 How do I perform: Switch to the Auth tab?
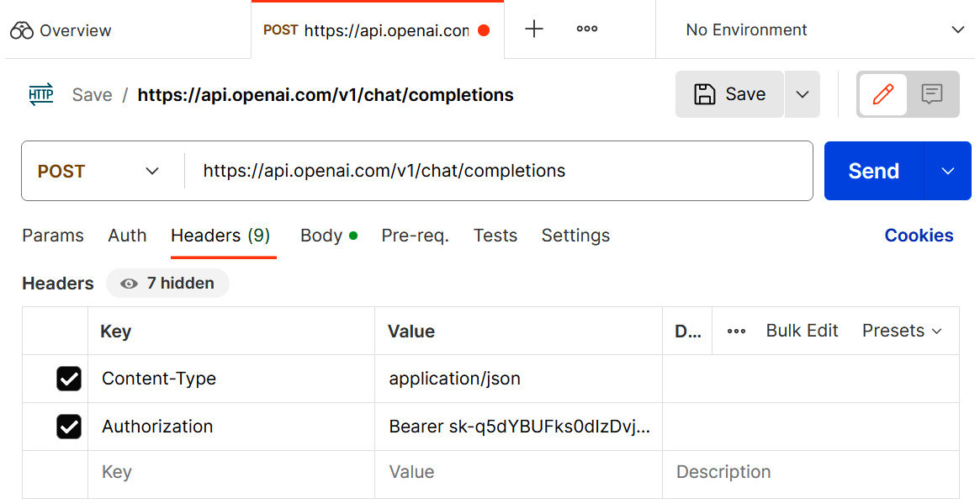click(128, 236)
